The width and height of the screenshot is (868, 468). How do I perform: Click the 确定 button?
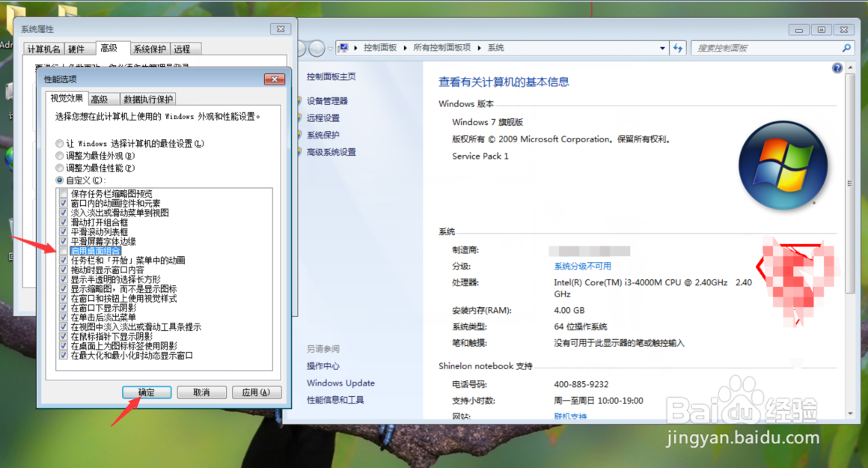click(x=147, y=392)
